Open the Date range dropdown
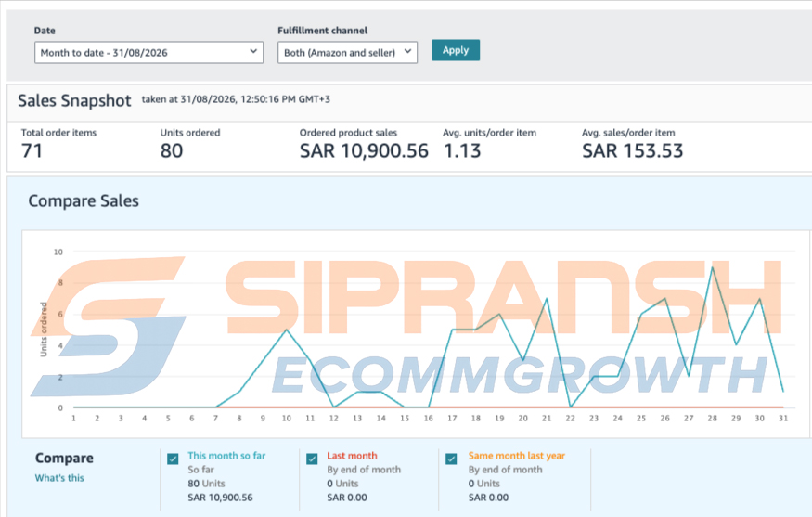Image resolution: width=812 pixels, height=517 pixels. click(148, 52)
